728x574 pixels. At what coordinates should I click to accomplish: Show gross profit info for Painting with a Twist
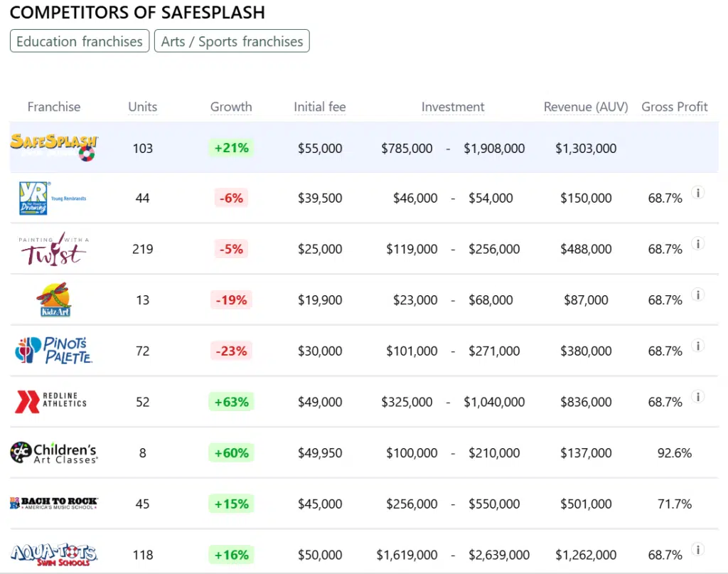698,244
